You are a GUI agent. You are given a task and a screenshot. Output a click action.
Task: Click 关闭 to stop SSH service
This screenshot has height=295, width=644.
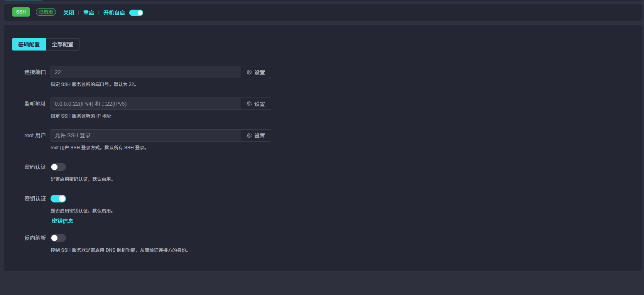[69, 13]
